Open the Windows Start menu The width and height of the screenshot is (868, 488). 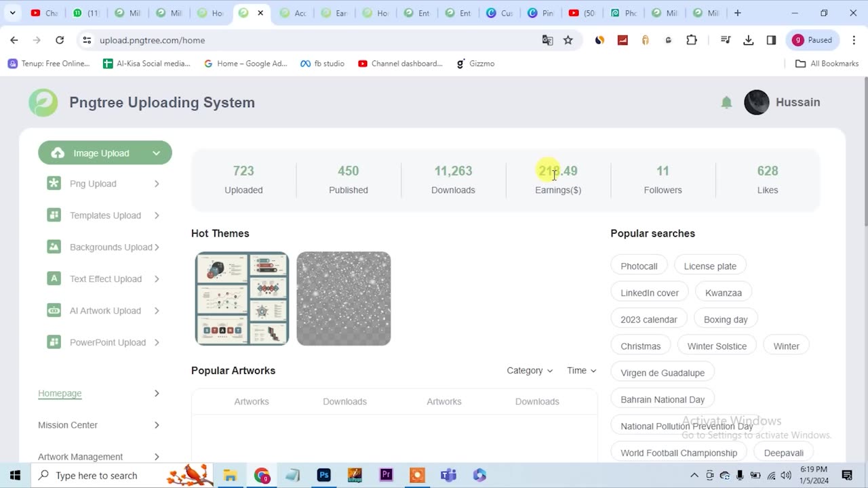click(15, 475)
